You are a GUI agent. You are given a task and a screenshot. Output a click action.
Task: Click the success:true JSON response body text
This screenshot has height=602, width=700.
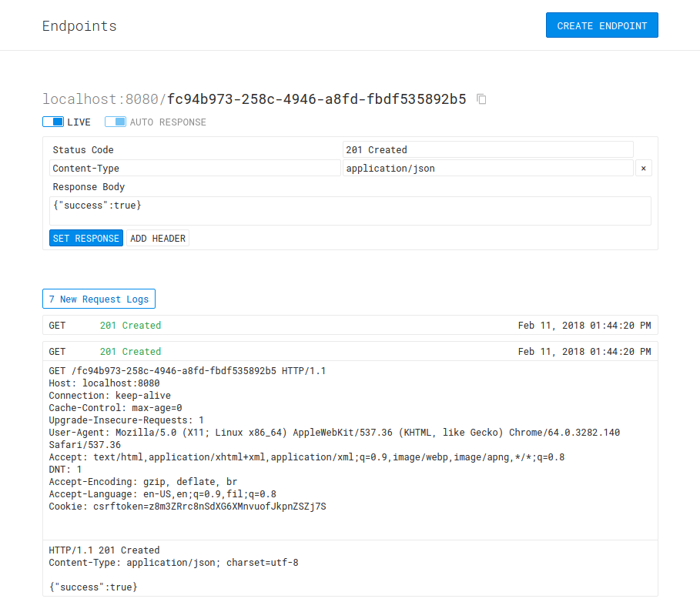[x=92, y=587]
